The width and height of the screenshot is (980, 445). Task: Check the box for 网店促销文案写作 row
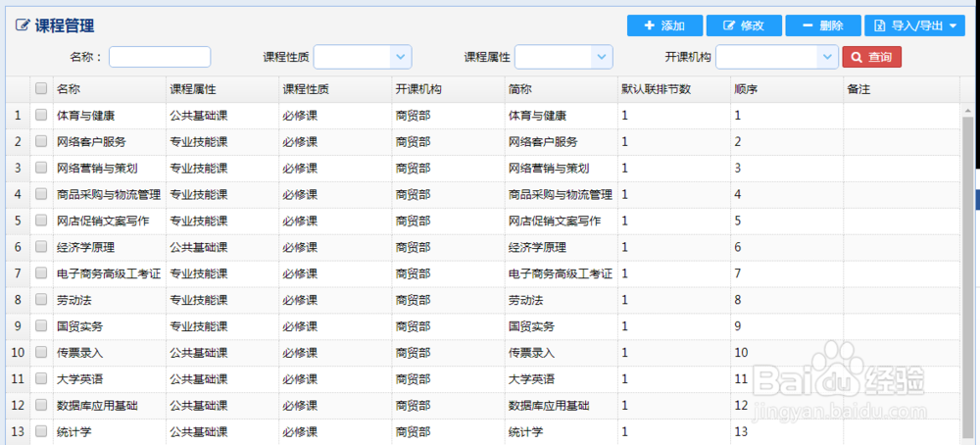[41, 221]
